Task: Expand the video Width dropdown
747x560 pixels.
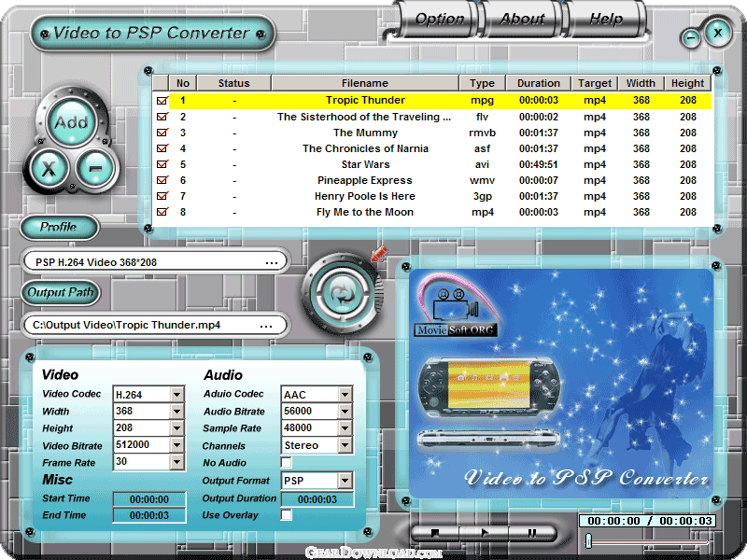Action: tap(176, 411)
